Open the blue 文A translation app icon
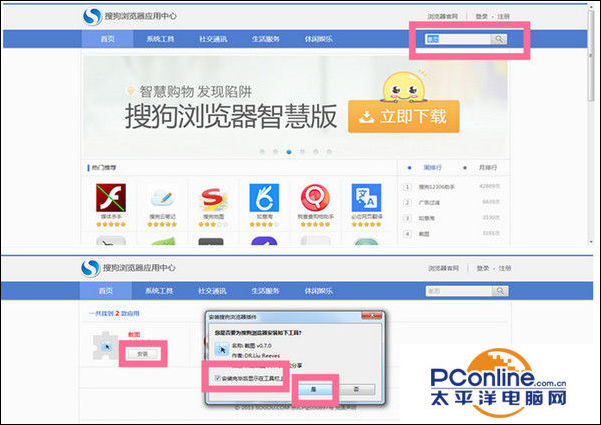 tap(366, 197)
